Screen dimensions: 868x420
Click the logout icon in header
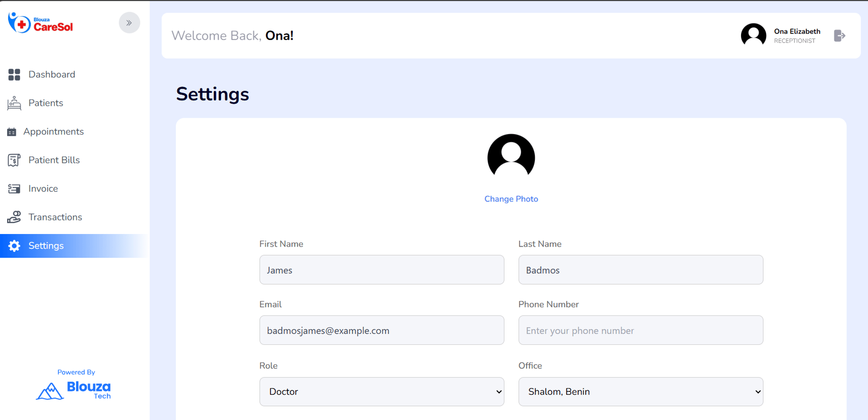(840, 36)
